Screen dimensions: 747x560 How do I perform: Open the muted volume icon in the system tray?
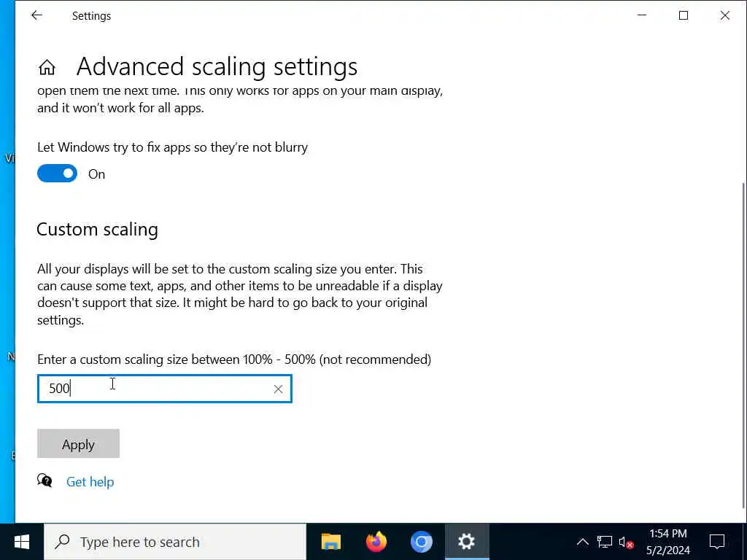[x=626, y=542]
